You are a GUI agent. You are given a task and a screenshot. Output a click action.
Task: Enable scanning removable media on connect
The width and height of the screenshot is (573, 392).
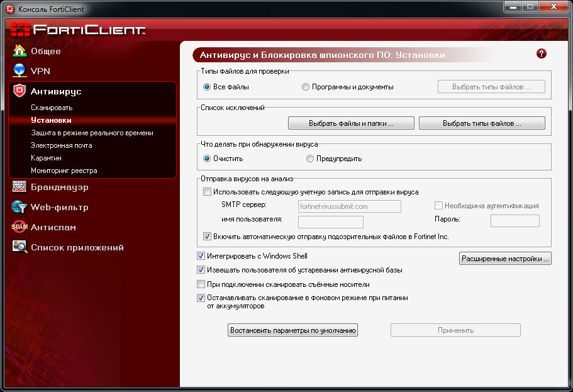coord(201,284)
